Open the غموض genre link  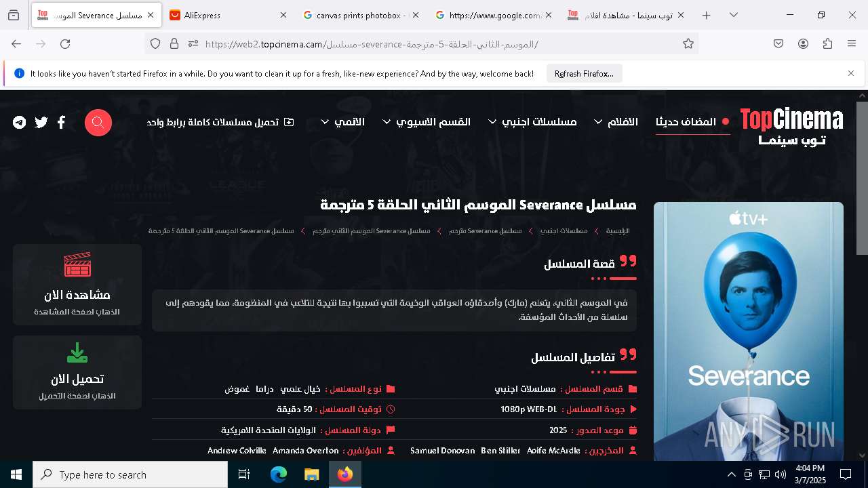[237, 389]
